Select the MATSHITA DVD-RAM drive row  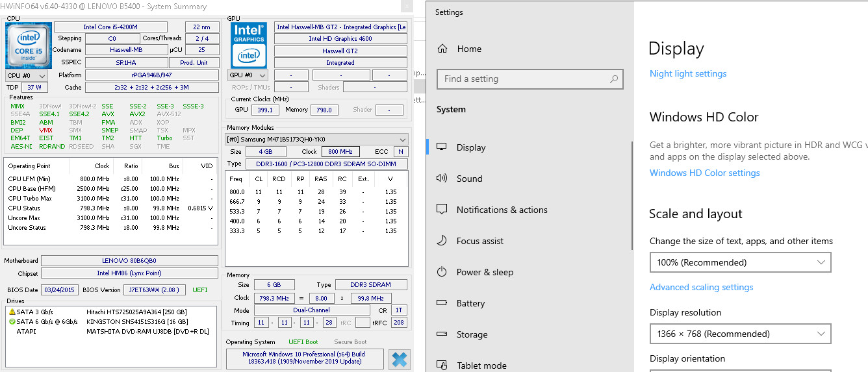click(x=110, y=331)
